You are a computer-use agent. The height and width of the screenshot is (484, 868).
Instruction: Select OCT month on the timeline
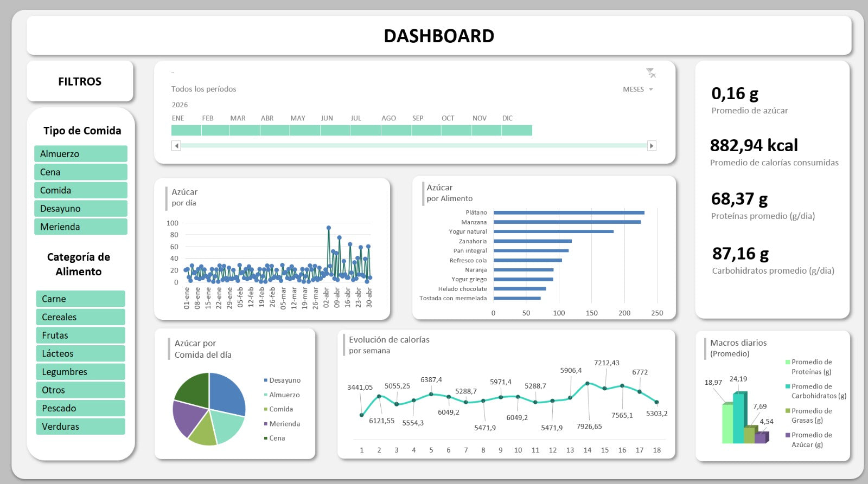456,131
